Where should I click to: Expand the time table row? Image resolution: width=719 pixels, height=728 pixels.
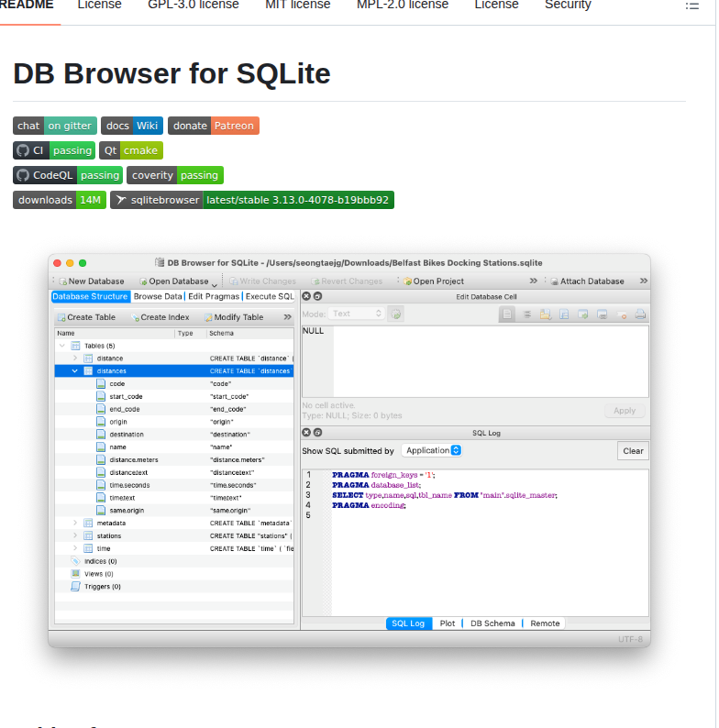(x=75, y=548)
